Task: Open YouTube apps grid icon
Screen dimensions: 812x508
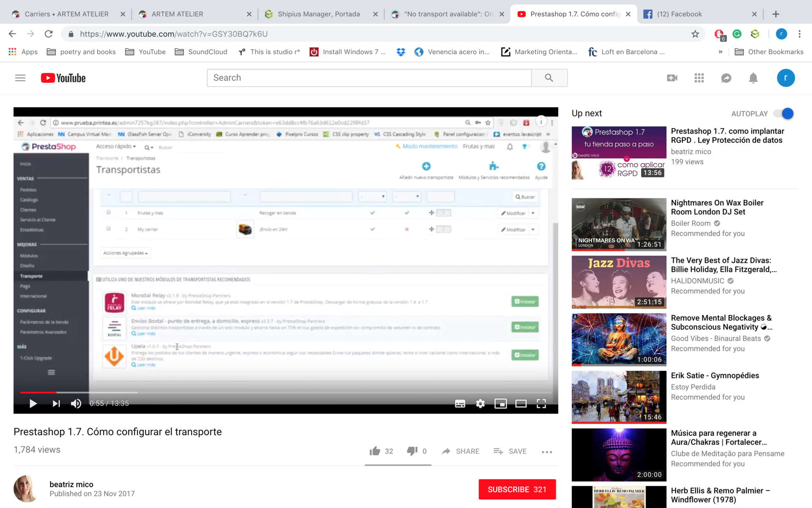Action: [x=699, y=78]
